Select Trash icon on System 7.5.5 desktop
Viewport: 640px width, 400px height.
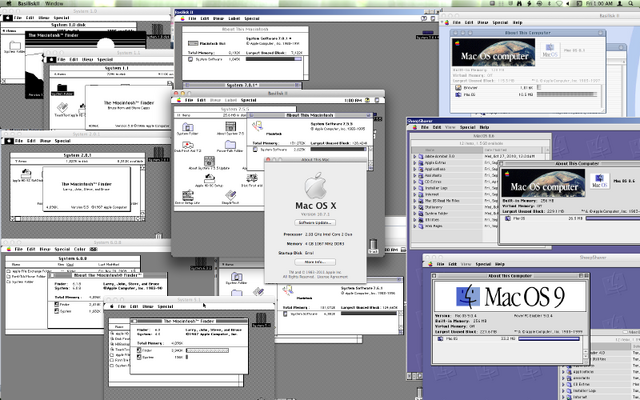point(373,245)
